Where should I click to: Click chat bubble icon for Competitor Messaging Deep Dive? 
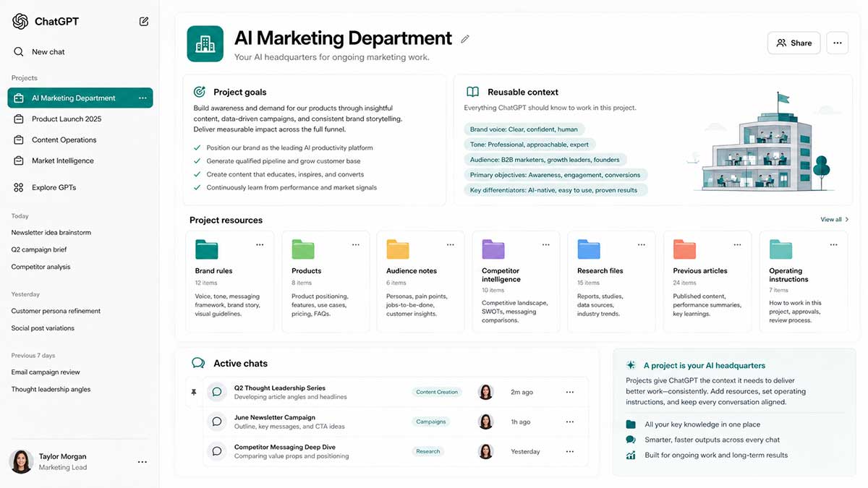pos(216,451)
